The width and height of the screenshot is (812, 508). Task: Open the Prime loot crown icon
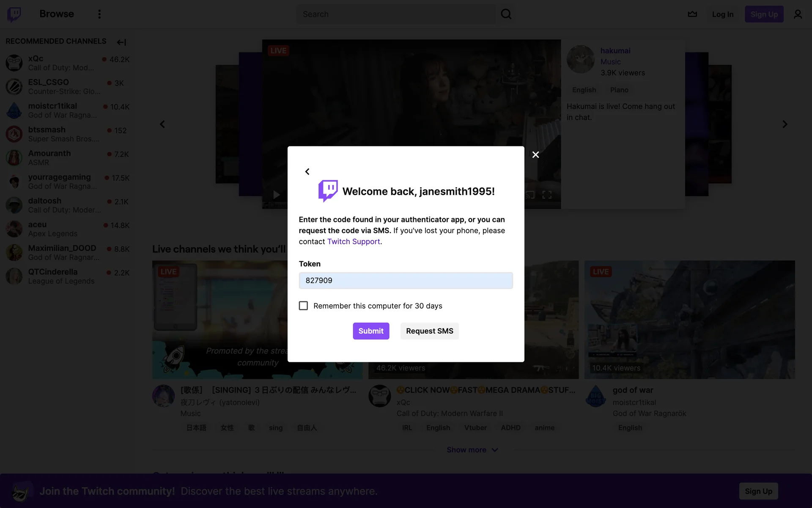692,14
